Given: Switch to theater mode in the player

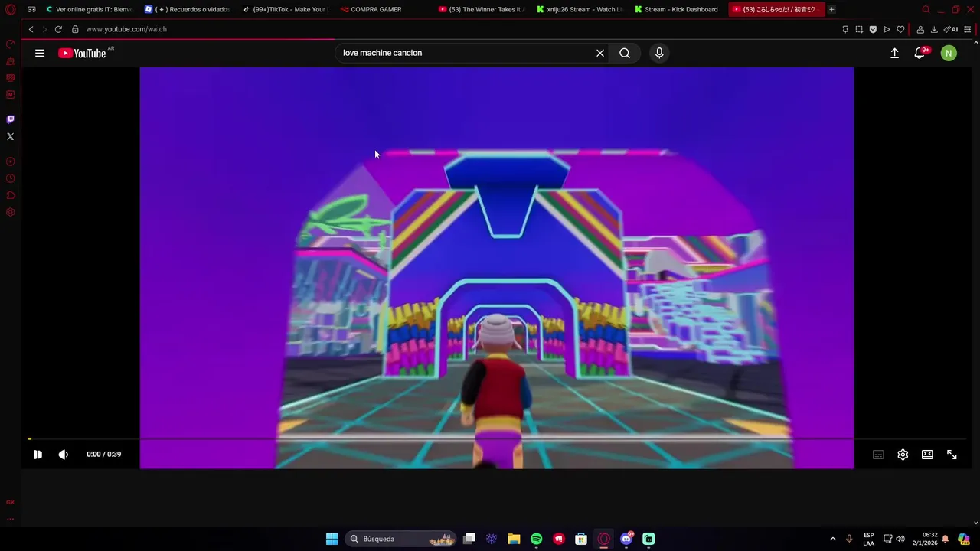Looking at the screenshot, I should (927, 455).
